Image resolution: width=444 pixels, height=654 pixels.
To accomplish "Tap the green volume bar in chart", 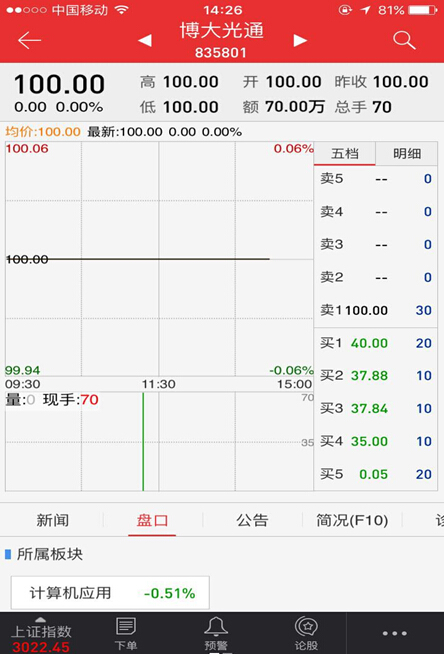I will tap(143, 441).
